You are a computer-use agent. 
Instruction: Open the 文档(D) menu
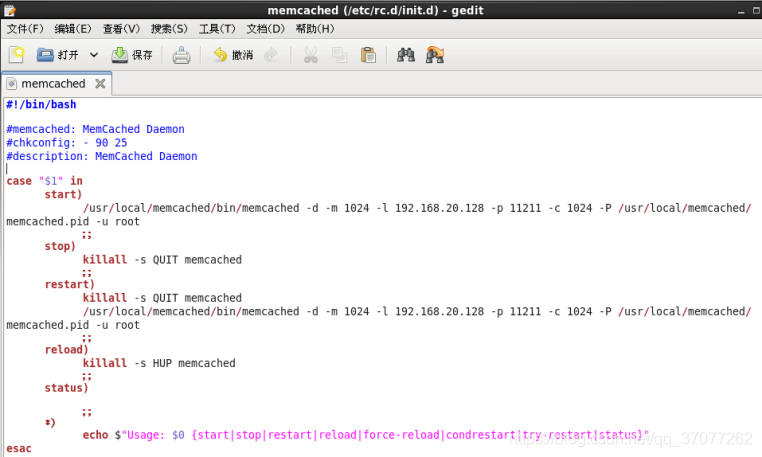pyautogui.click(x=265, y=29)
